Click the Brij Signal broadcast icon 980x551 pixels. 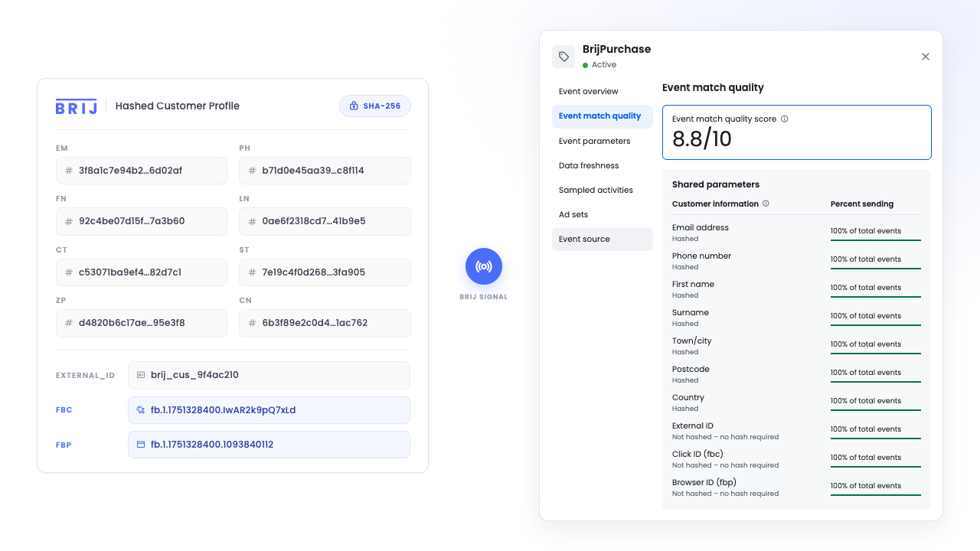[x=484, y=266]
